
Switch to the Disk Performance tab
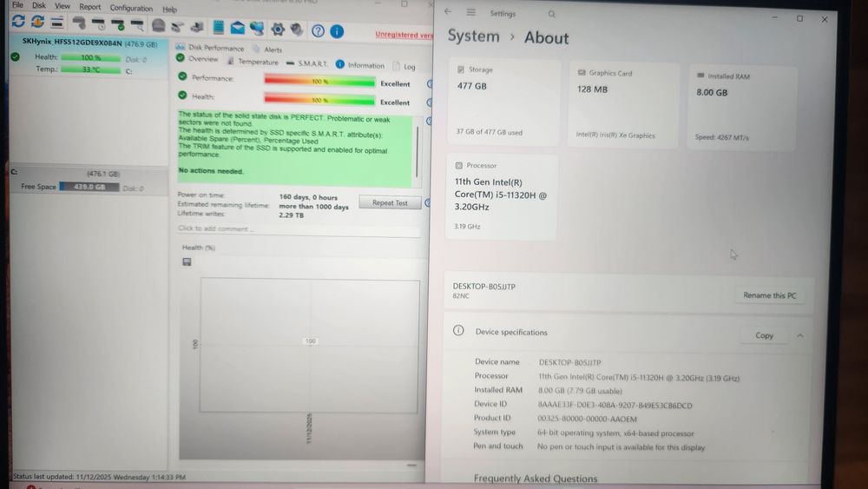click(x=210, y=48)
